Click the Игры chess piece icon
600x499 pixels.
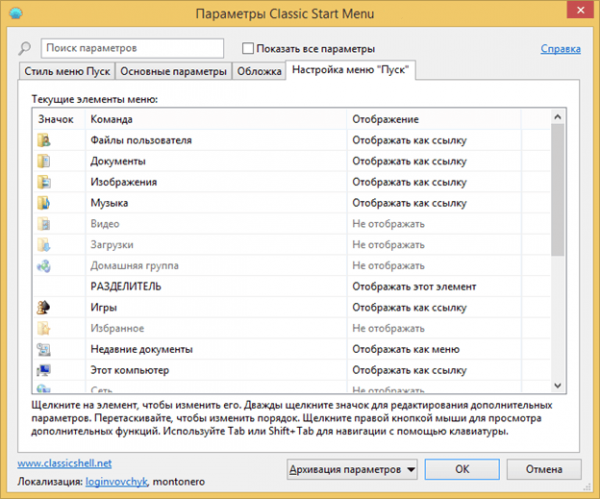(x=43, y=307)
